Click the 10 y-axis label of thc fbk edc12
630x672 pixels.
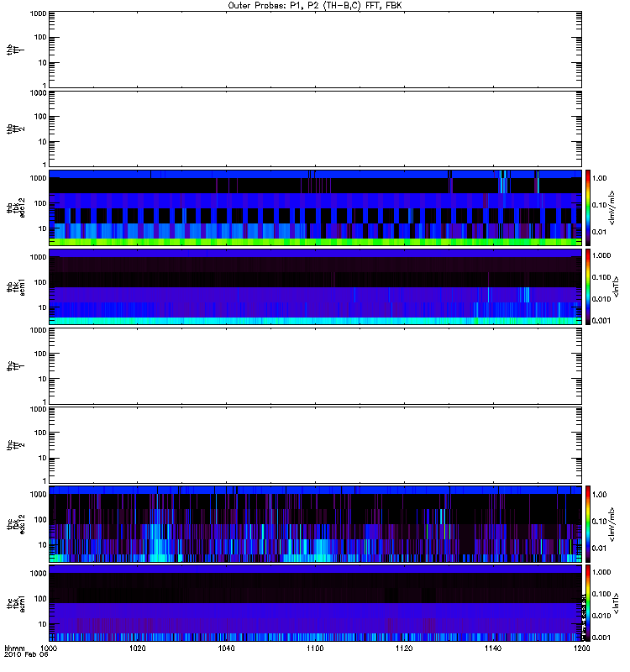point(43,544)
